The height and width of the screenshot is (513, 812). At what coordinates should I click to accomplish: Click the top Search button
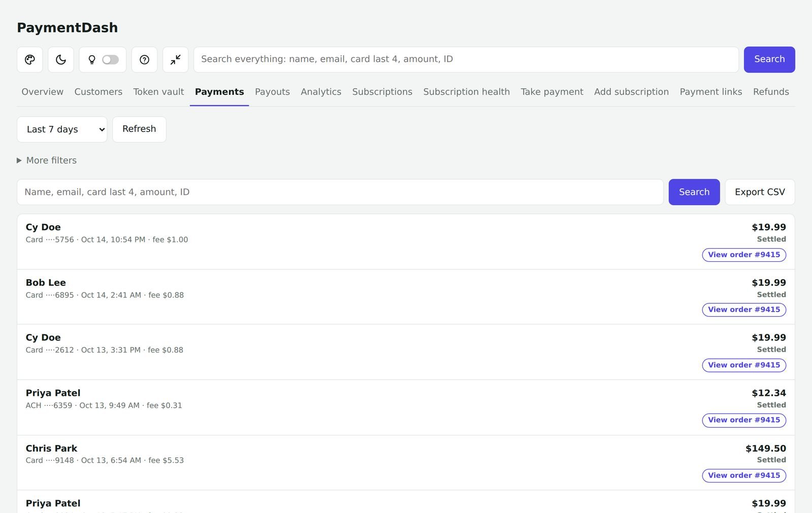pos(769,60)
